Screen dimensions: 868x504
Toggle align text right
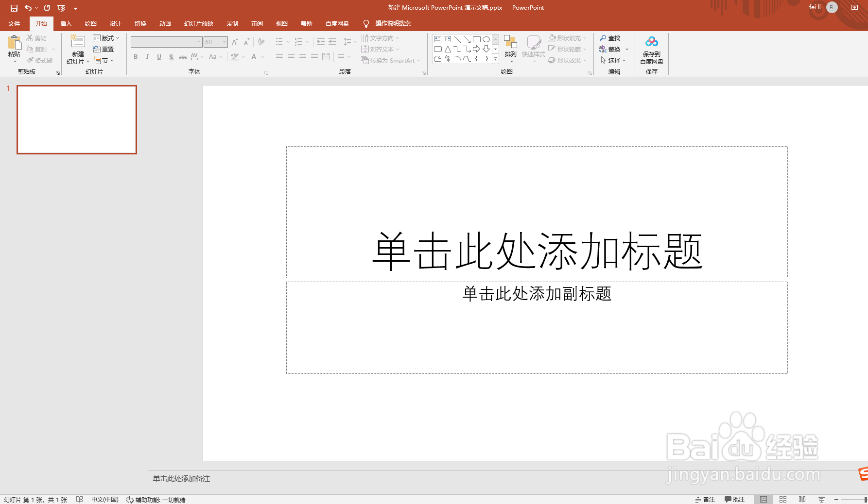point(303,57)
